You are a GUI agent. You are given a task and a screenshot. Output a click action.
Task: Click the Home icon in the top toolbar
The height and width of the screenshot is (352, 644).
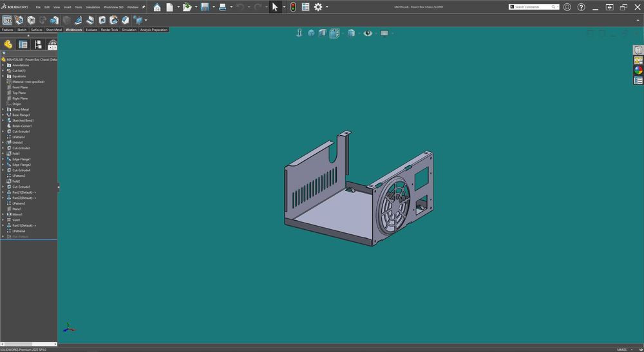pyautogui.click(x=157, y=7)
